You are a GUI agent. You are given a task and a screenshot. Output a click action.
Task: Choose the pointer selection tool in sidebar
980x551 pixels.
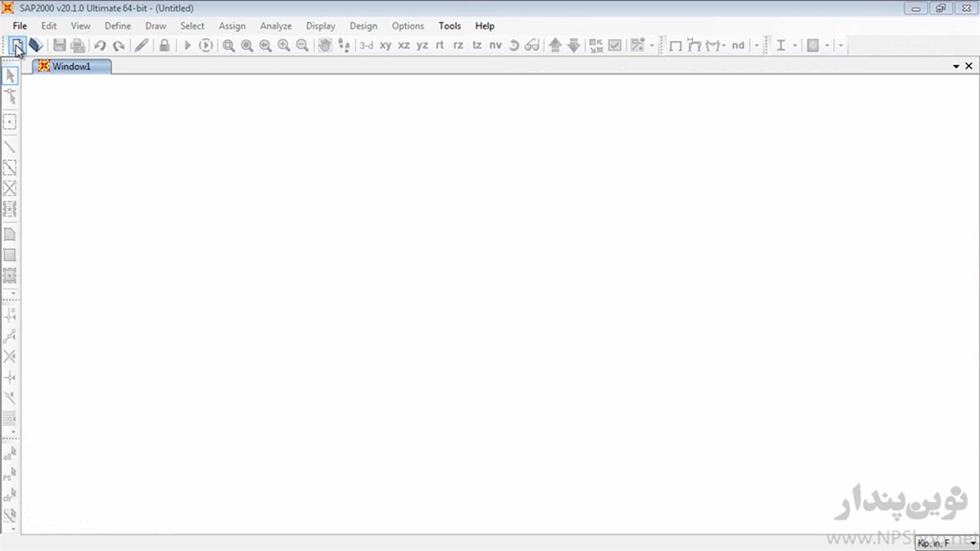(x=10, y=76)
